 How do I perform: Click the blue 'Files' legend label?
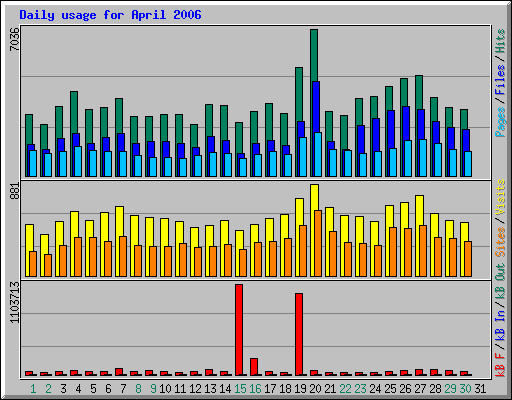click(x=500, y=80)
